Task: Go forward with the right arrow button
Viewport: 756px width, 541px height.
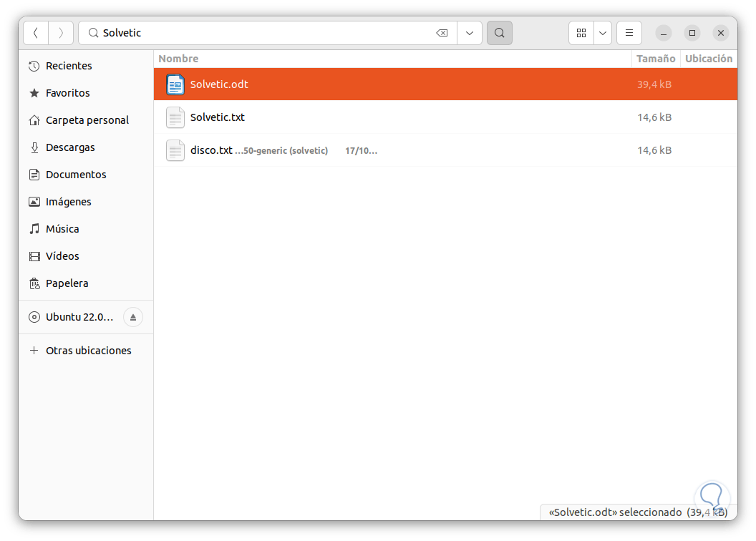Action: pyautogui.click(x=61, y=33)
